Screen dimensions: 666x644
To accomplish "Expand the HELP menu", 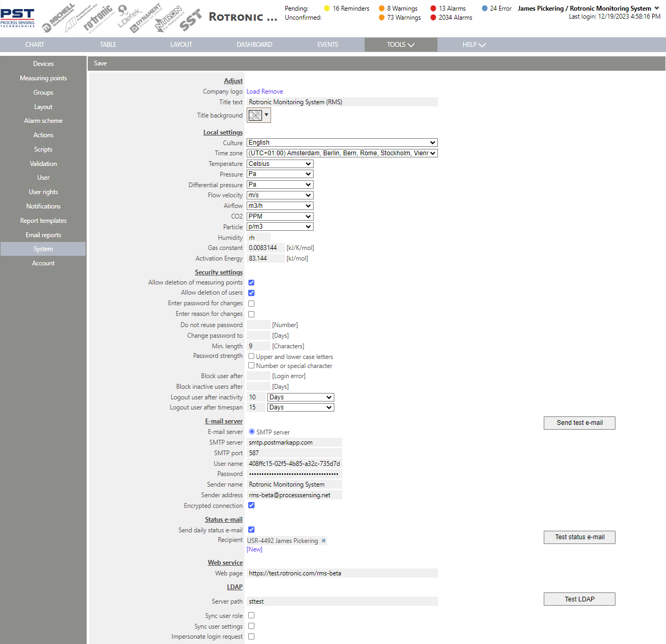I will 474,45.
